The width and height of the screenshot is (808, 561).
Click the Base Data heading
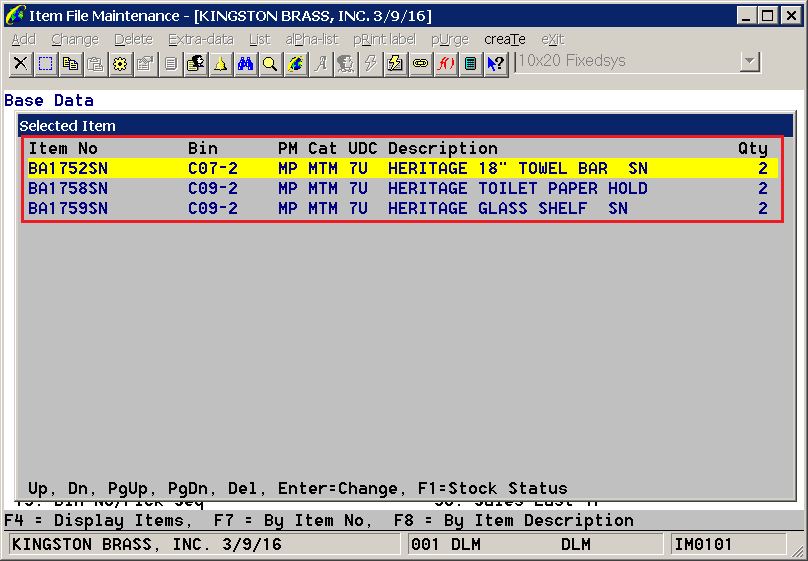tap(49, 100)
